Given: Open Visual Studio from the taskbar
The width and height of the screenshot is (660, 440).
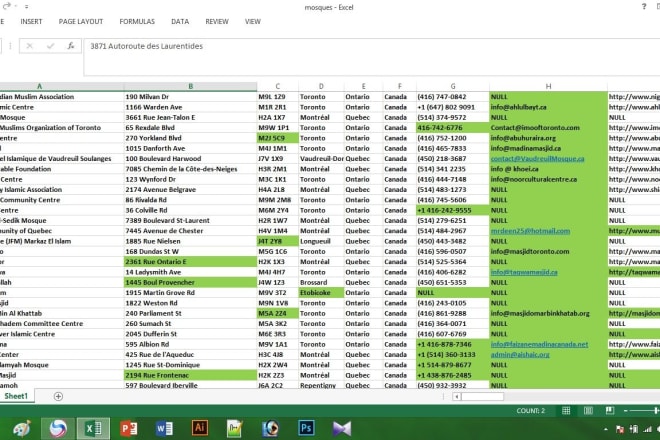Looking at the screenshot, I should pyautogui.click(x=341, y=429).
